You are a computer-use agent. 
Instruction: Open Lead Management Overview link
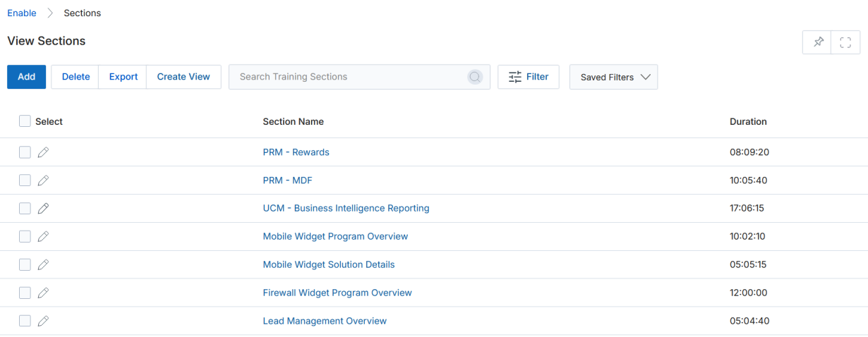tap(325, 321)
